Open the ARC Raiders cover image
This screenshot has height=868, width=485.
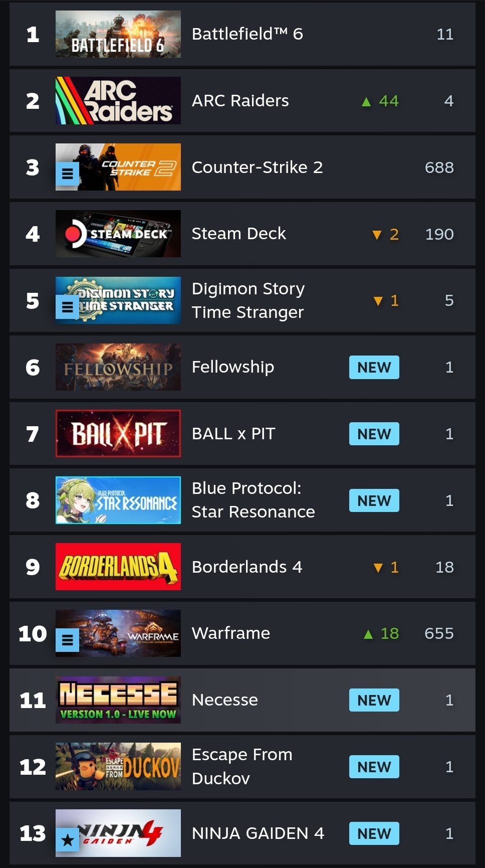click(x=118, y=101)
